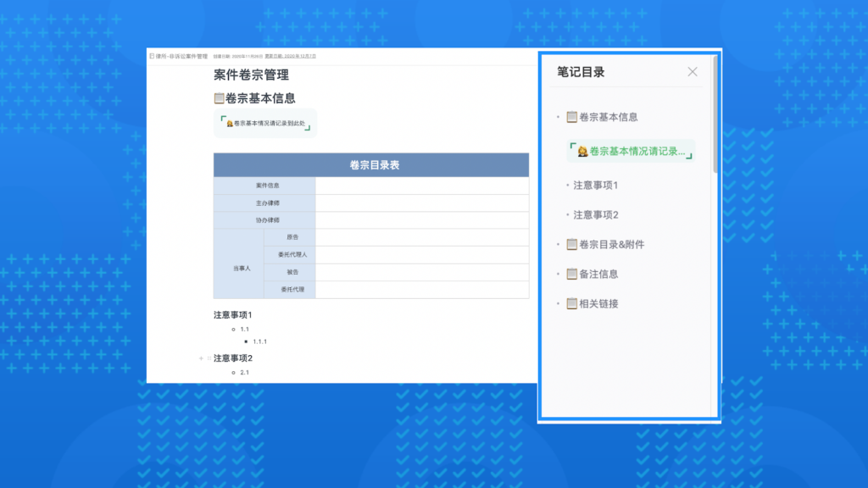Click the 注意事项1 heading in document
The width and height of the screenshot is (868, 488).
coord(232,315)
